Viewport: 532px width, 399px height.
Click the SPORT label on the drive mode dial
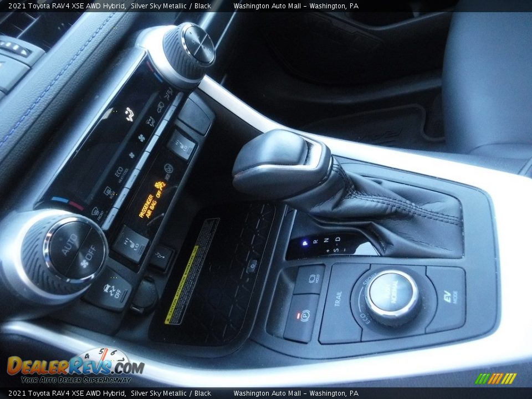point(370,279)
